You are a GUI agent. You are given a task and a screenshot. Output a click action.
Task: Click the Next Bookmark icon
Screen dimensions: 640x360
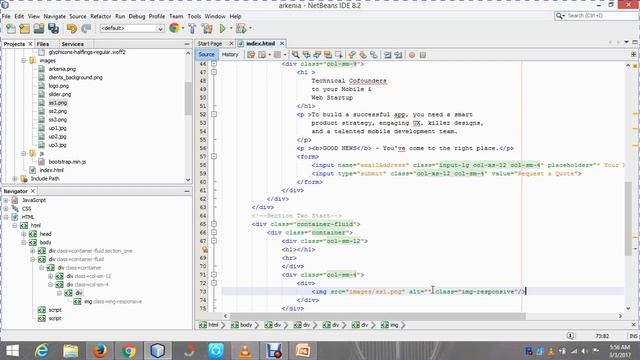tap(363, 55)
